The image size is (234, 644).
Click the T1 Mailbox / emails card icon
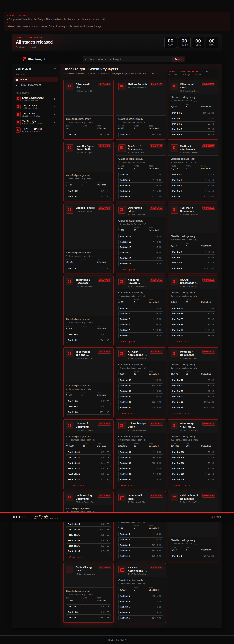coord(122,86)
